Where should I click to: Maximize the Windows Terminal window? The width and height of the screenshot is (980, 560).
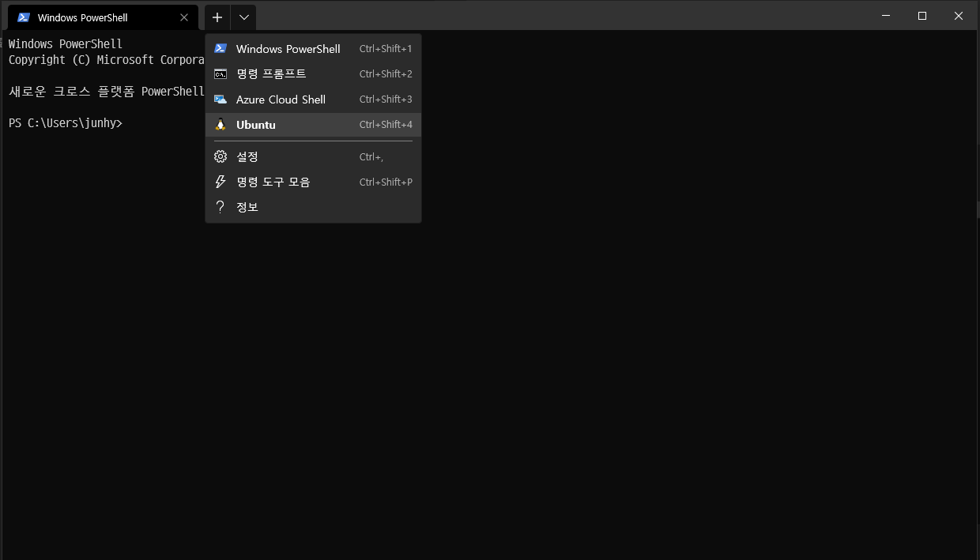[x=922, y=16]
